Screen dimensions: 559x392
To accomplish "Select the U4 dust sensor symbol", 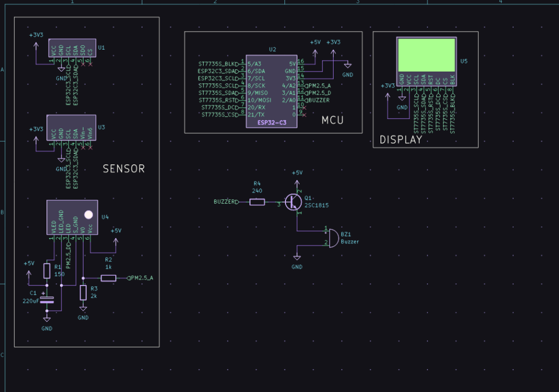I will click(x=72, y=217).
